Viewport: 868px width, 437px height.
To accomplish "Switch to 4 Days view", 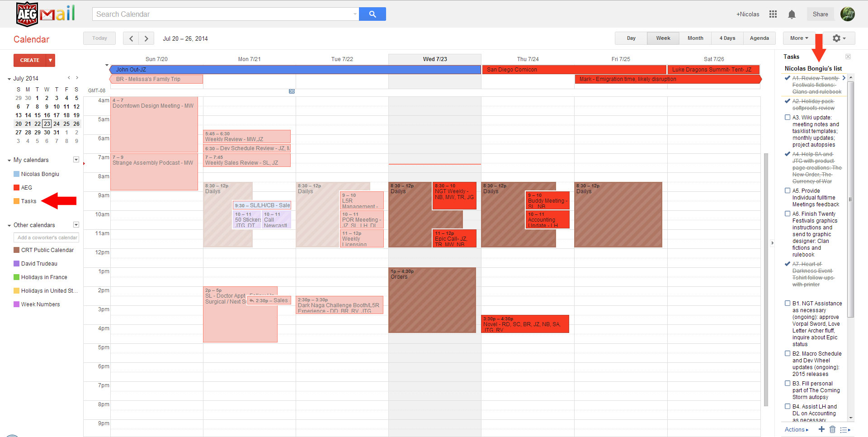I will 727,38.
